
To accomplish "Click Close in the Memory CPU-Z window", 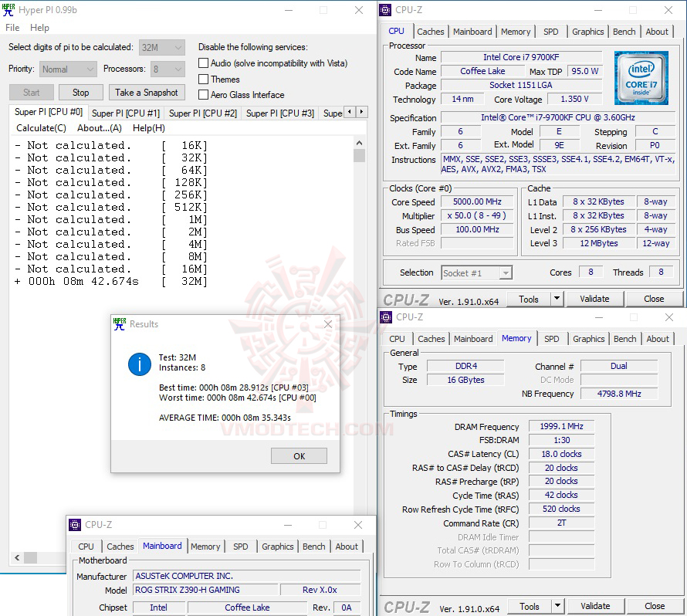I will pyautogui.click(x=655, y=606).
